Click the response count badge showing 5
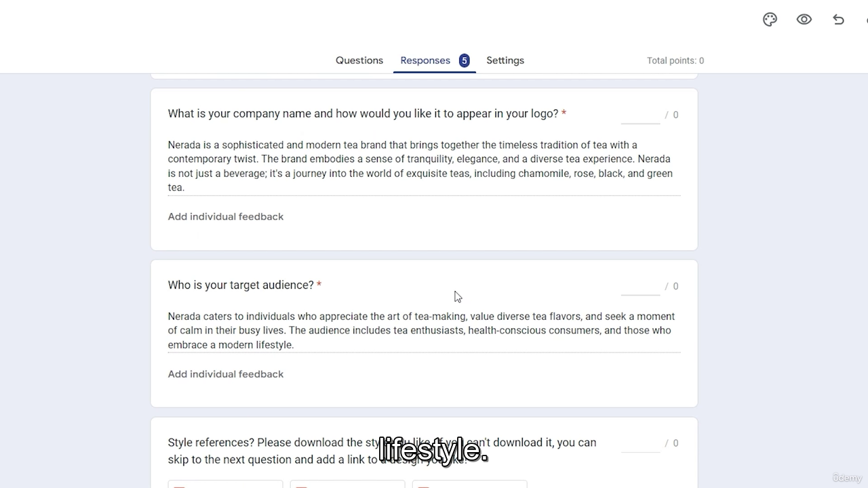The image size is (868, 488). (x=464, y=60)
